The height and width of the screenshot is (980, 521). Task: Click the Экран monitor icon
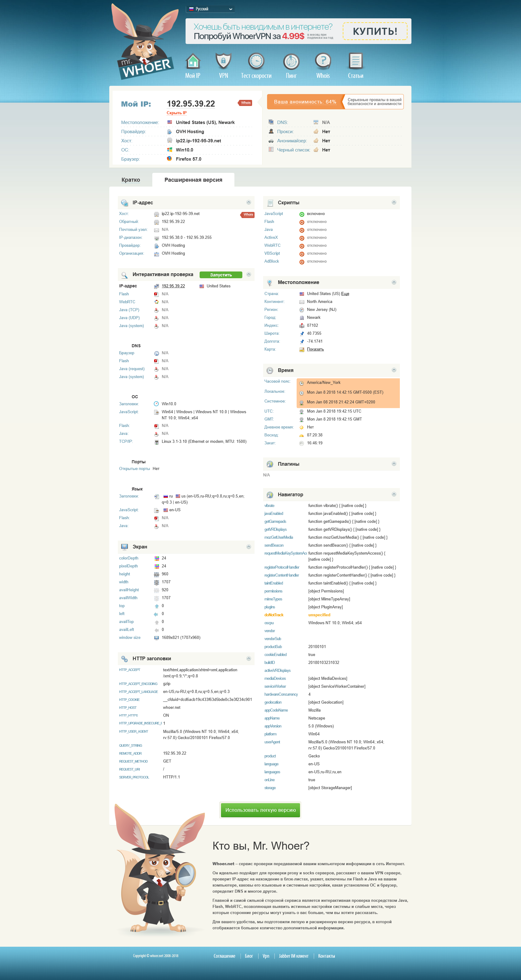click(124, 547)
